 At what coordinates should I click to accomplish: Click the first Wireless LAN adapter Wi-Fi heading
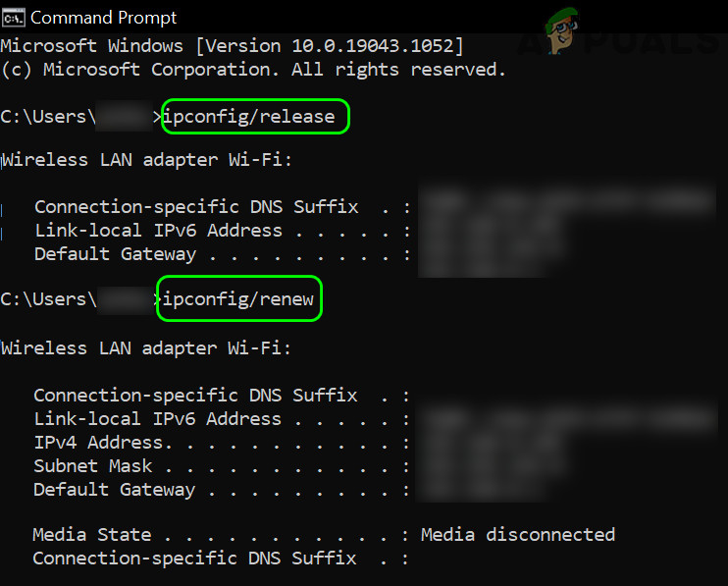pos(146,160)
